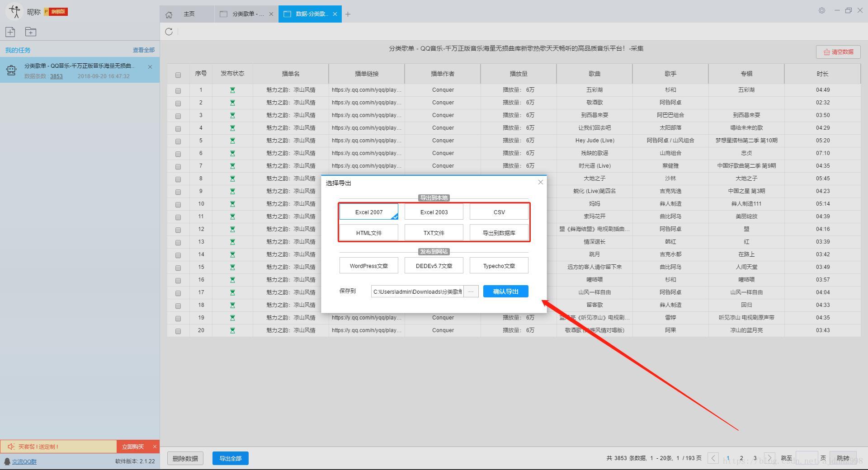Click the song cell Hey Jude (Live)
Image resolution: width=868 pixels, height=470 pixels.
pos(594,141)
